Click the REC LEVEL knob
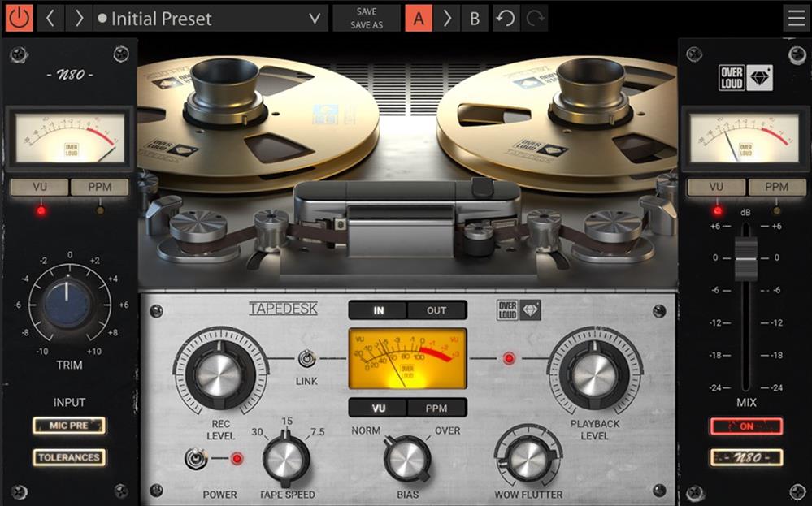The height and width of the screenshot is (506, 812). click(x=220, y=374)
